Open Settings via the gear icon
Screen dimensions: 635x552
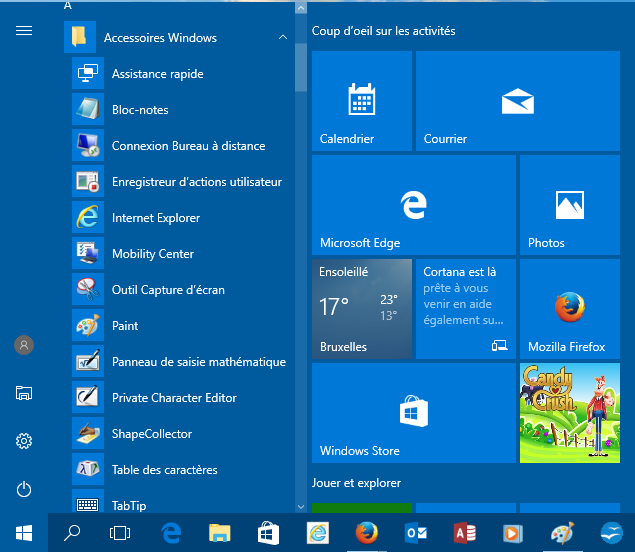(24, 441)
